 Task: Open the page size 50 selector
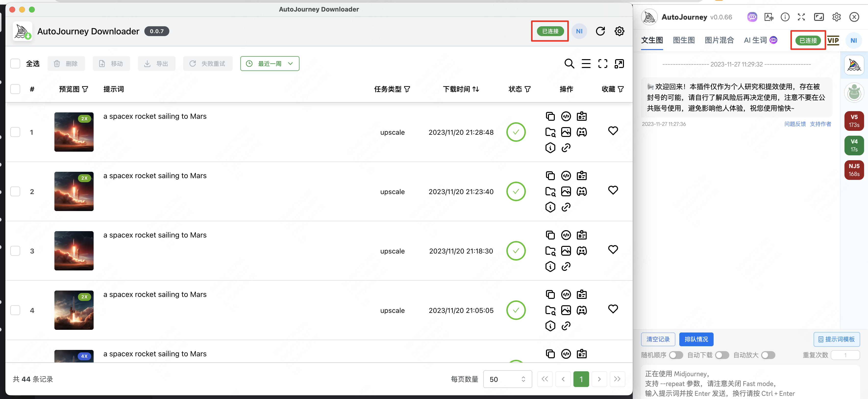[507, 379]
